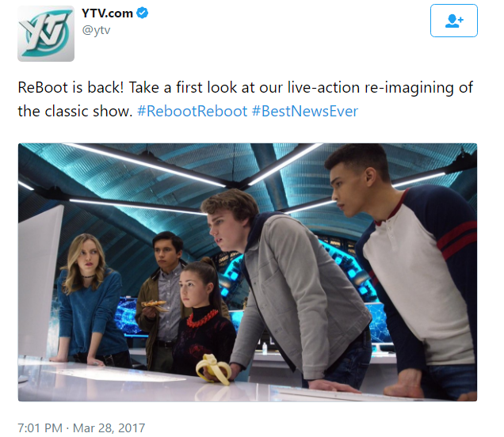Viewport: 504px width, 437px height.
Task: Click the pizza slice in the photo
Action: tap(155, 305)
